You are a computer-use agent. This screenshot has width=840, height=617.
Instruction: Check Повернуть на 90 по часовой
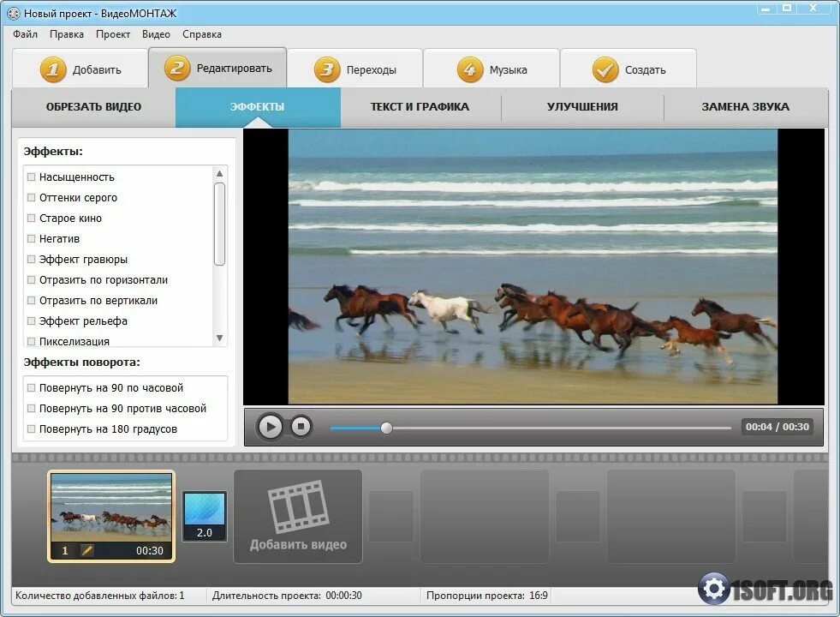(31, 387)
